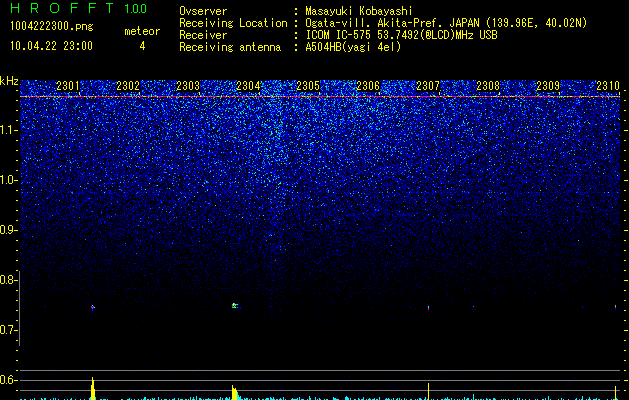Click the date stamp 10.04.22 23:00
Screen dimensions: 629x400
[x=51, y=46]
